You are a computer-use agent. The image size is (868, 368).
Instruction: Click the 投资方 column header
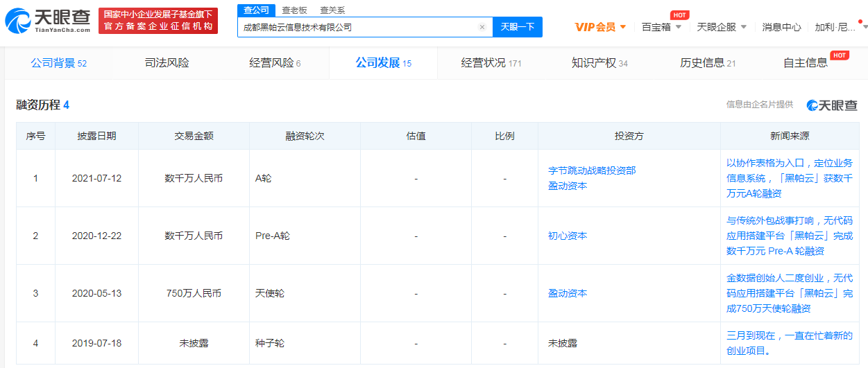(629, 136)
